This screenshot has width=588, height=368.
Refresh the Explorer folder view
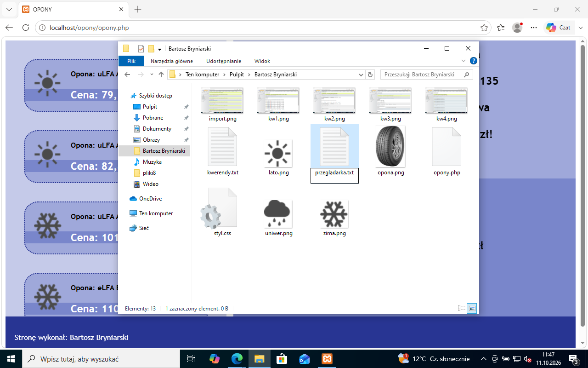point(371,75)
